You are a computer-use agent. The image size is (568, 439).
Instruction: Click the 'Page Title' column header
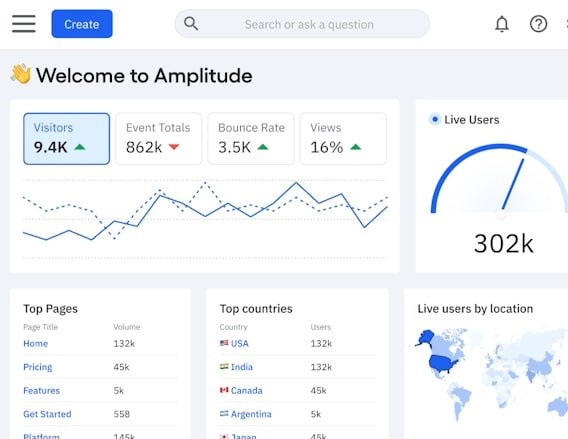pos(41,327)
